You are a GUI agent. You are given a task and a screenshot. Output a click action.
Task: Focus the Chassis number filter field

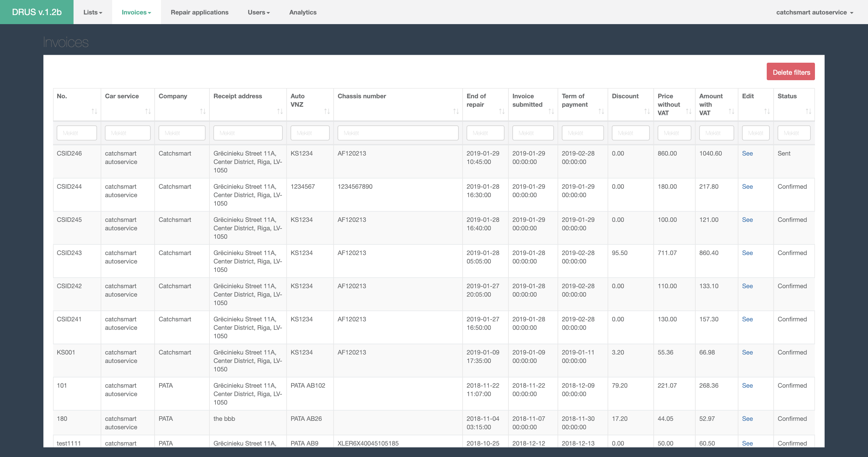tap(398, 133)
